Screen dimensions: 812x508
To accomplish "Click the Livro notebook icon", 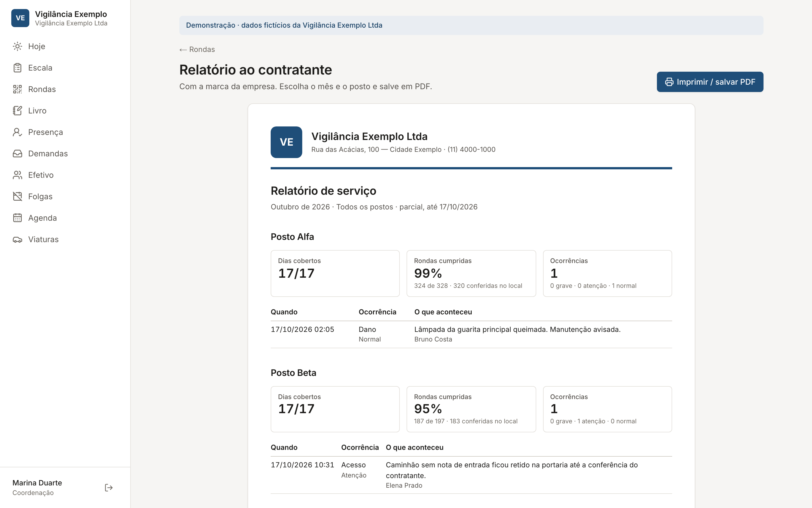I will tap(17, 111).
